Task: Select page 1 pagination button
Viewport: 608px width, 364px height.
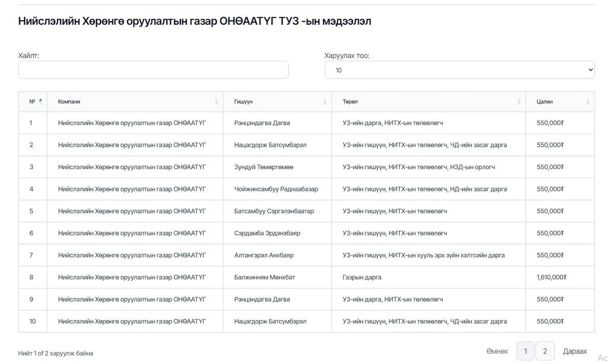Action: [525, 351]
